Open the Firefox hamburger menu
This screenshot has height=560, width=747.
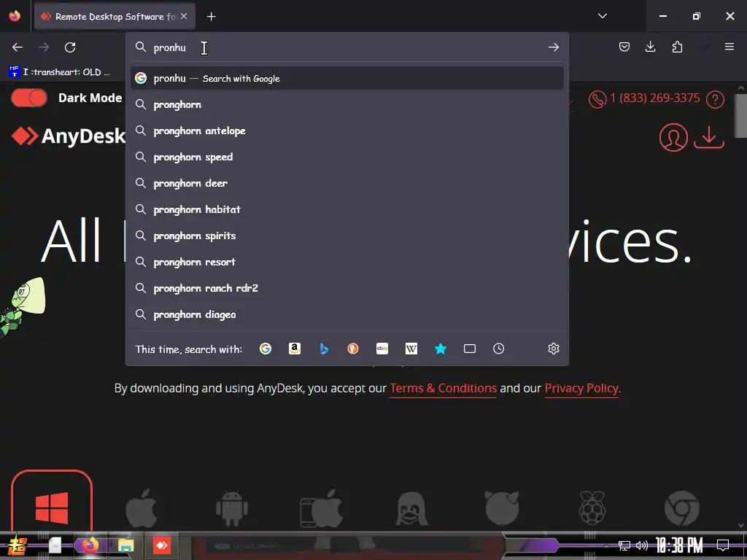(x=729, y=47)
